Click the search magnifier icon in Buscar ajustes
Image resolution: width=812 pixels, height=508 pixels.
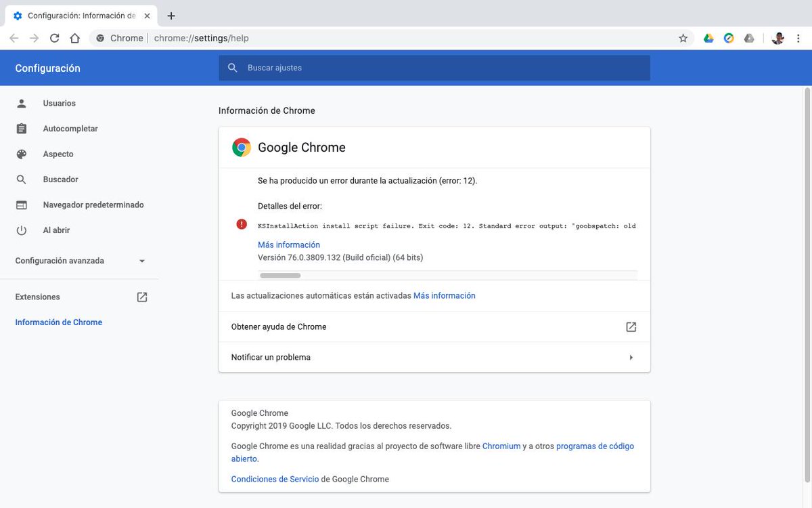coord(233,68)
